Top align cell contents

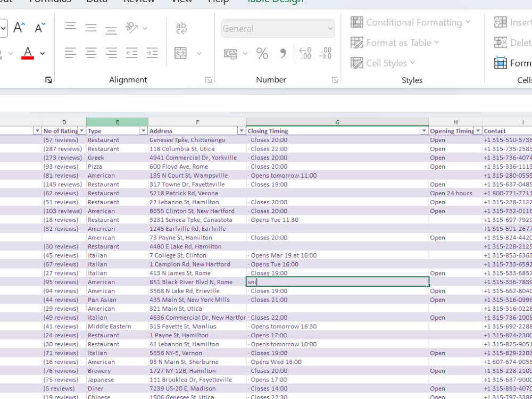click(x=71, y=27)
